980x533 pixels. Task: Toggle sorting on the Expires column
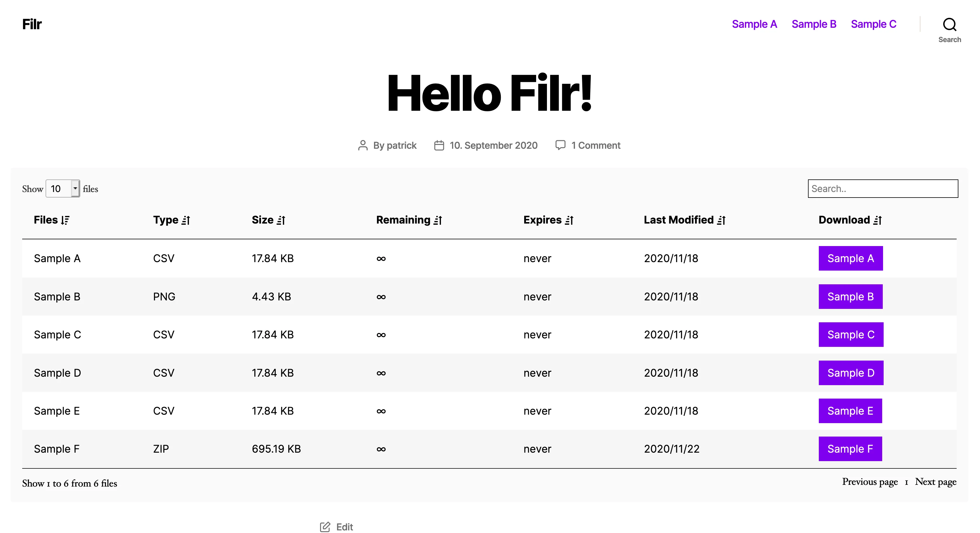tap(569, 220)
